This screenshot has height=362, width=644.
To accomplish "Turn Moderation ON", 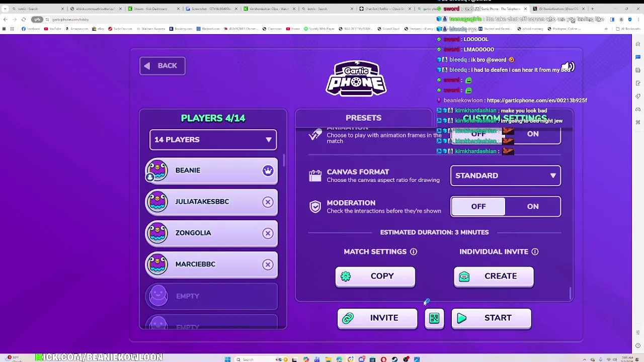I will [533, 207].
